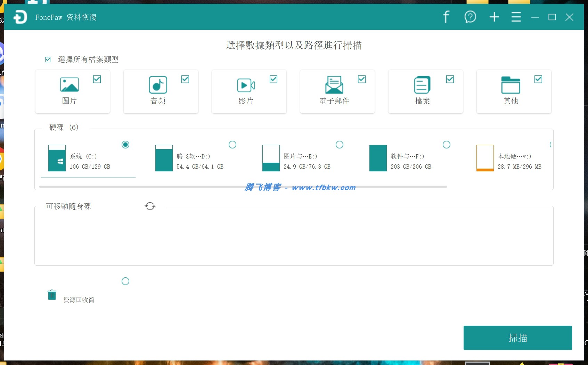Viewport: 588px width, 365px height.
Task: Select the 音頻 audio recovery icon
Action: [x=157, y=85]
